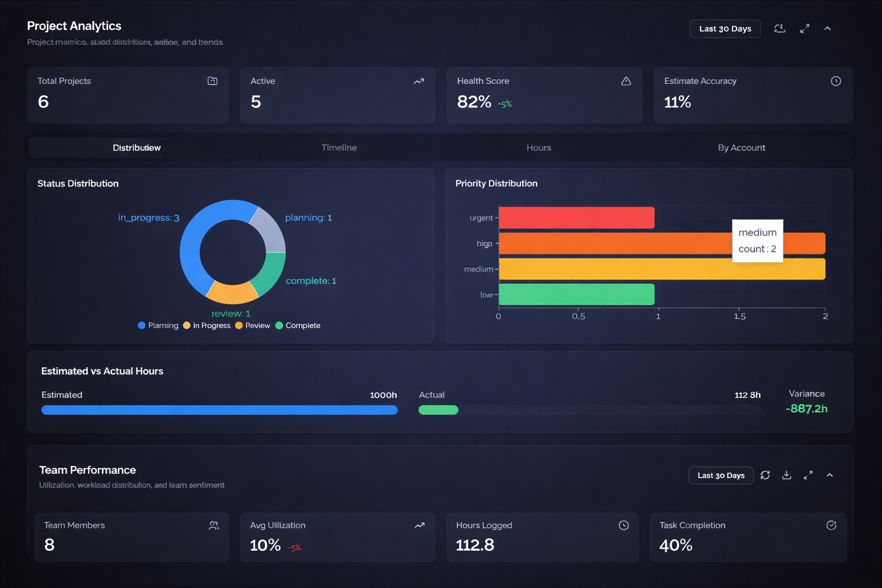This screenshot has height=588, width=882.
Task: Click the download icon in Team Performance header
Action: click(x=787, y=475)
